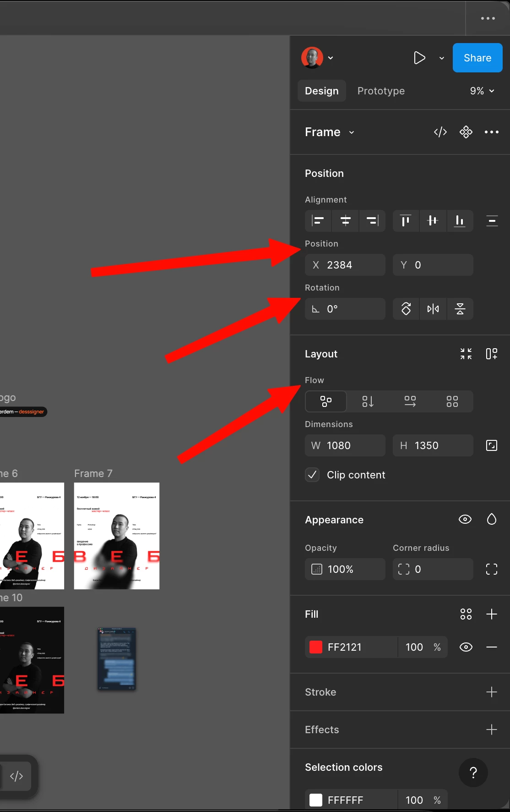Click the Opacity field 100%
The width and height of the screenshot is (510, 812).
pyautogui.click(x=345, y=569)
